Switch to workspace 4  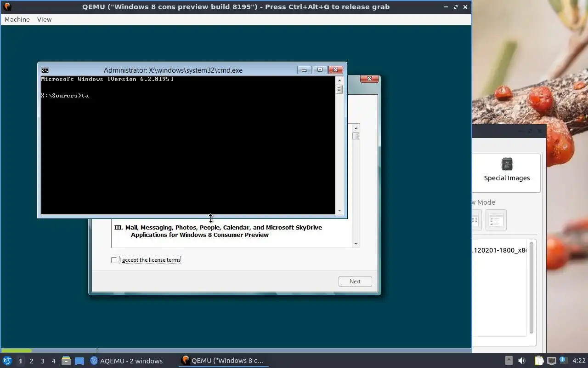(53, 361)
